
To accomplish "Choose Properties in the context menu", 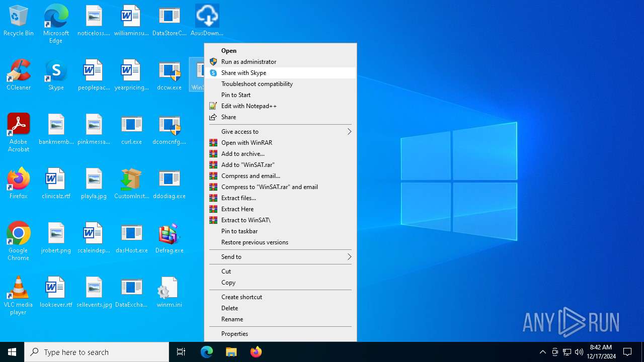I will (x=280, y=334).
